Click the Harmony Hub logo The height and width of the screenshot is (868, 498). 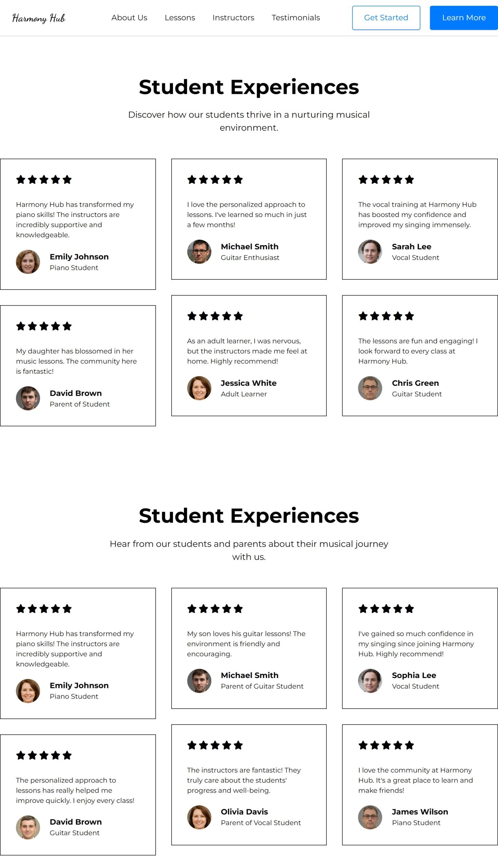39,18
